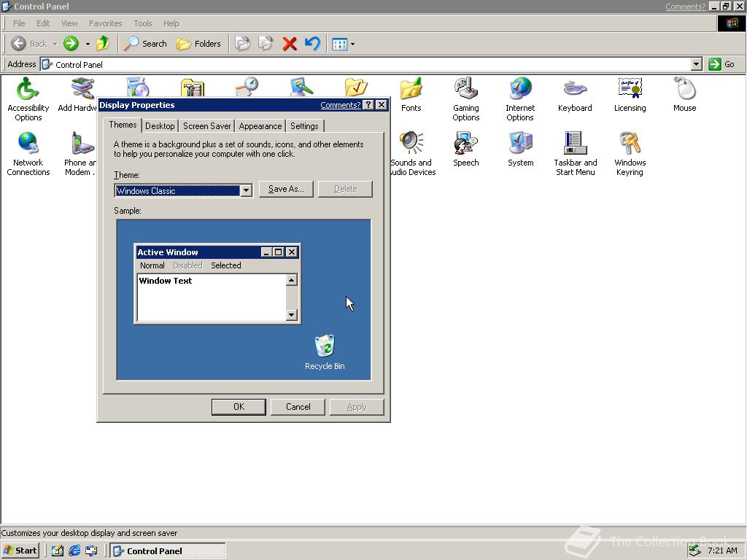Open the View menu

click(69, 23)
